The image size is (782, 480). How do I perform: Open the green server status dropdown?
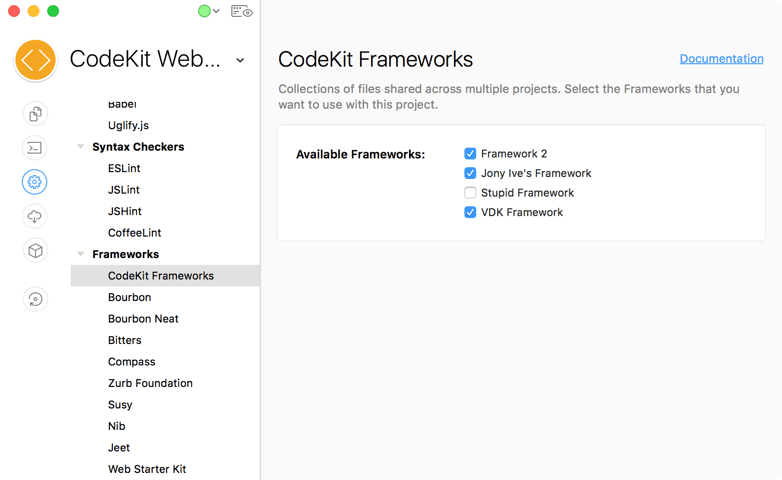tap(209, 11)
